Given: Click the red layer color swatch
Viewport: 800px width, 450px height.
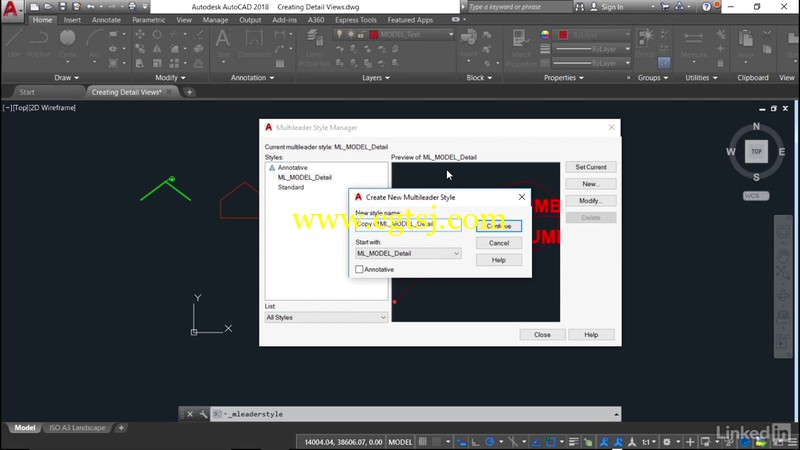Looking at the screenshot, I should [x=374, y=34].
